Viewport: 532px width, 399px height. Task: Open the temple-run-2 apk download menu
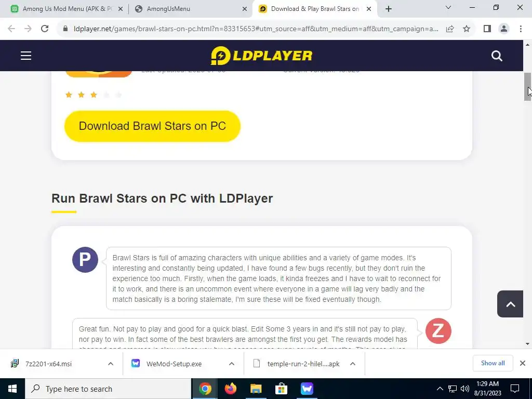click(x=353, y=364)
